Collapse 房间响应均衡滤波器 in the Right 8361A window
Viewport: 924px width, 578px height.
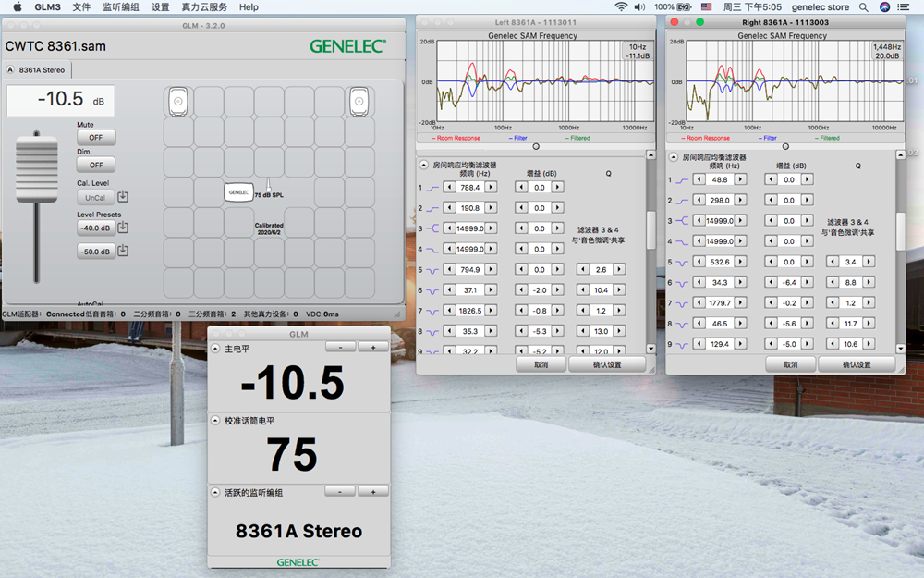[674, 157]
